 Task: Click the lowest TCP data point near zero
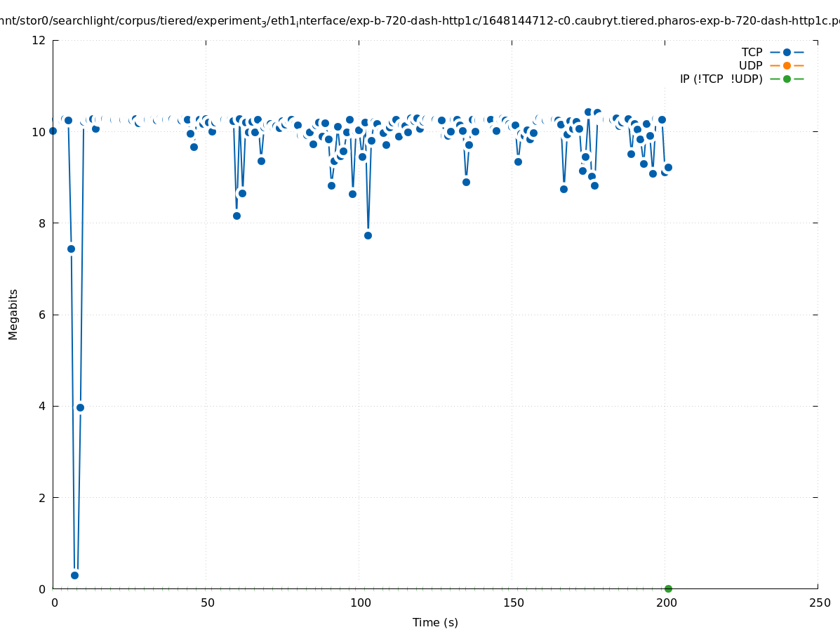click(74, 575)
